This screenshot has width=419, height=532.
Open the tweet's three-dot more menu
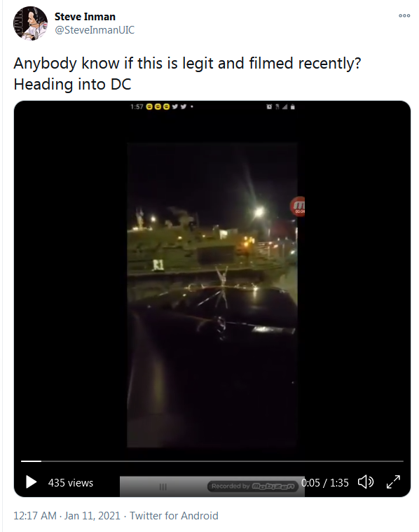click(x=404, y=15)
